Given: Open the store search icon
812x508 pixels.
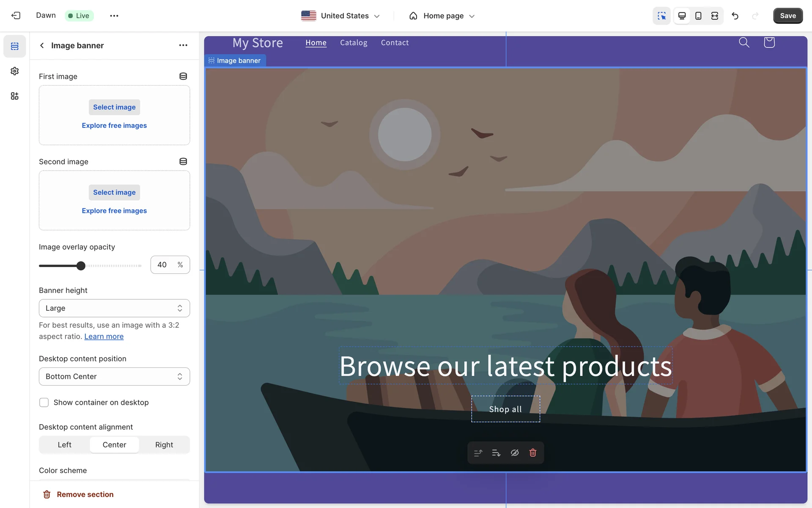Looking at the screenshot, I should 744,42.
